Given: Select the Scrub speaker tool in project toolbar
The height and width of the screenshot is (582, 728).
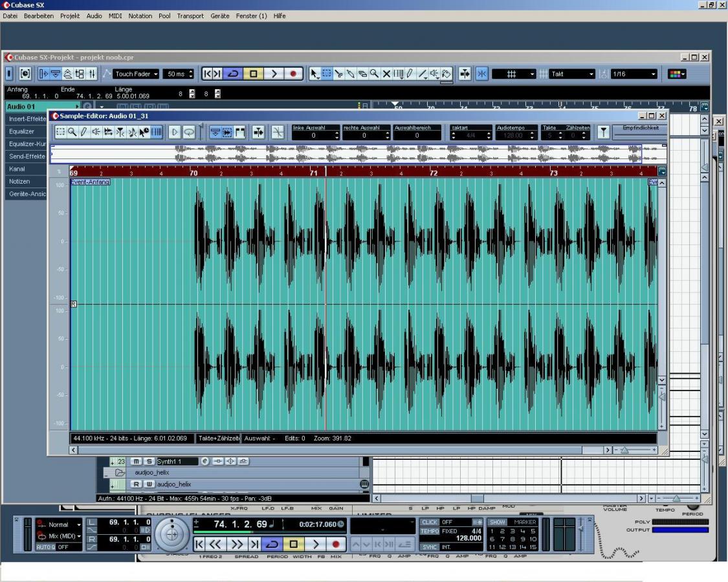Looking at the screenshot, I should point(434,74).
